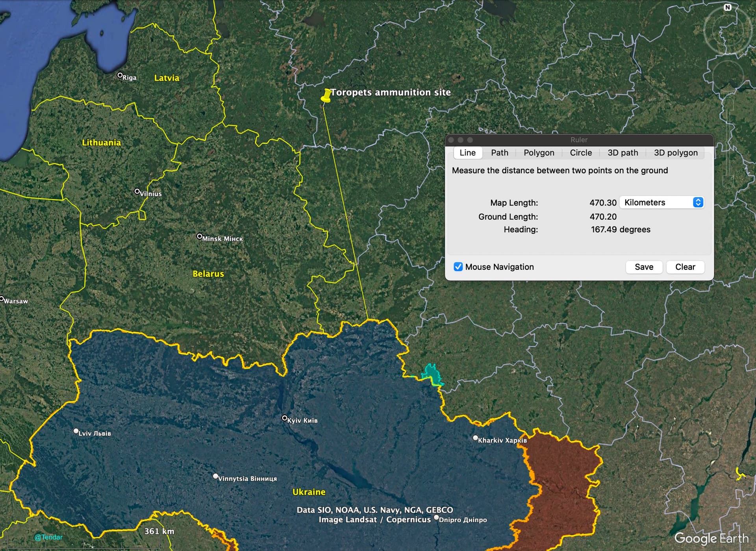Save the ruler measurement

(644, 267)
